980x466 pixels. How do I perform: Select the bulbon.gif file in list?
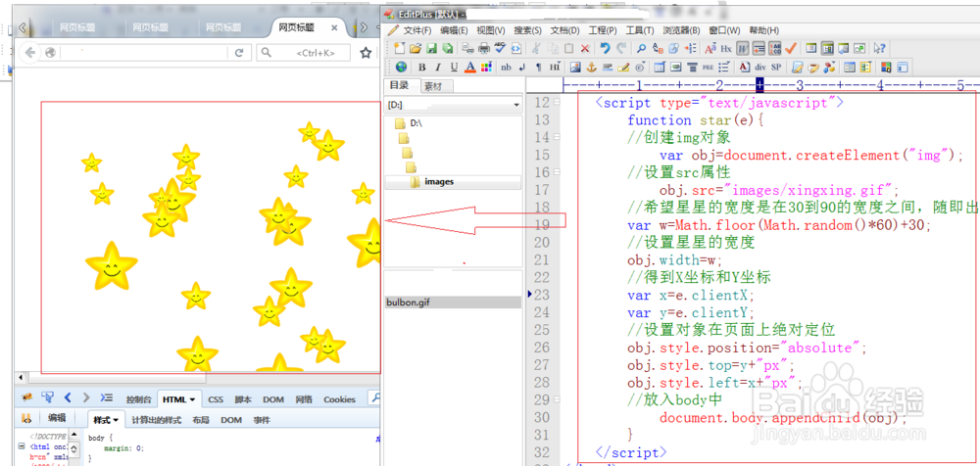(453, 303)
